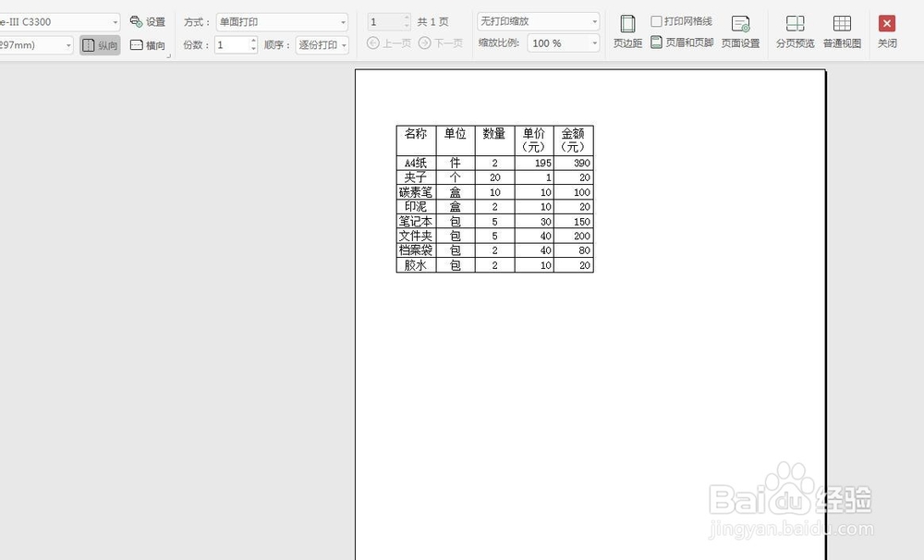
Task: Click the 档案袋 cell in table
Action: pyautogui.click(x=416, y=250)
